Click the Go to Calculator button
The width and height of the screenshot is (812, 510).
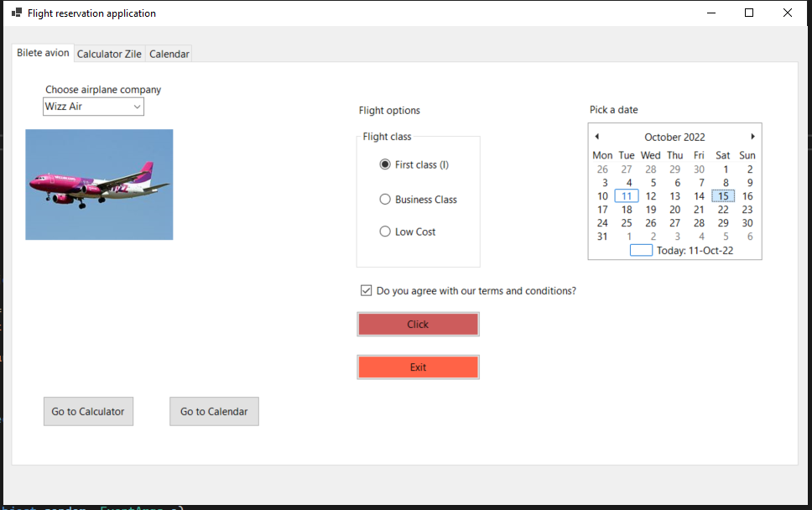tap(88, 411)
